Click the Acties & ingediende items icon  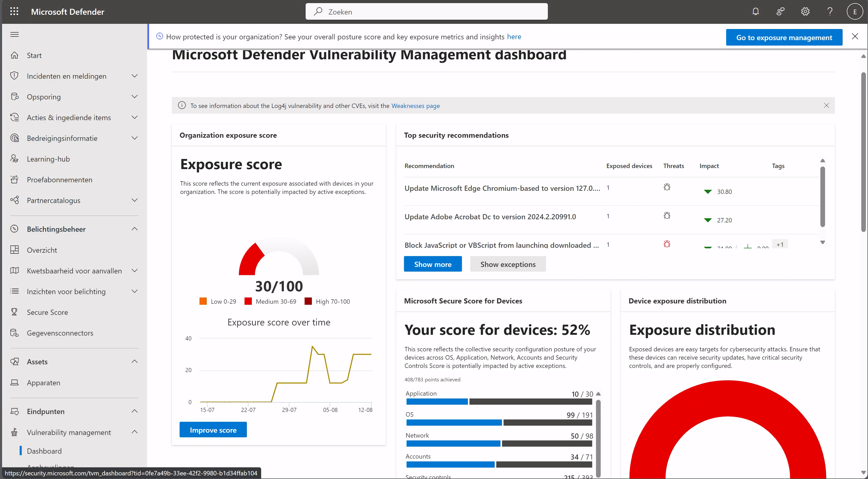click(x=14, y=117)
